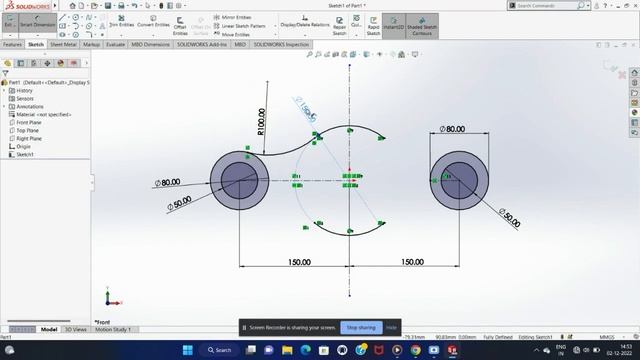Screen dimensions: 640x360
Task: Select the Line sketch tool
Action: [62, 18]
